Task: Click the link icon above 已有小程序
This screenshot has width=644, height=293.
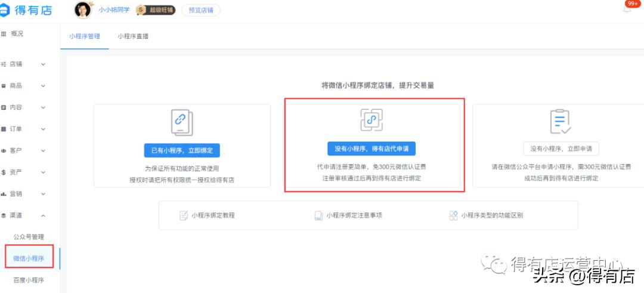Action: pyautogui.click(x=182, y=122)
